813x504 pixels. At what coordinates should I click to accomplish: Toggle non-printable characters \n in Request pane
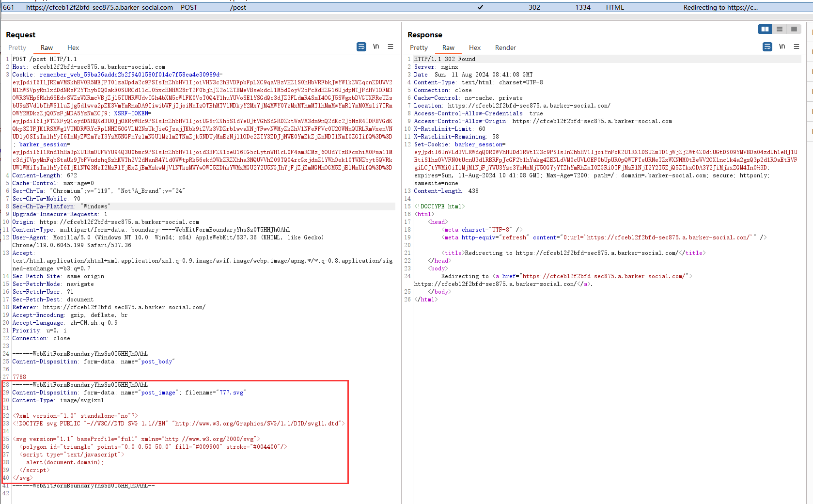point(376,47)
